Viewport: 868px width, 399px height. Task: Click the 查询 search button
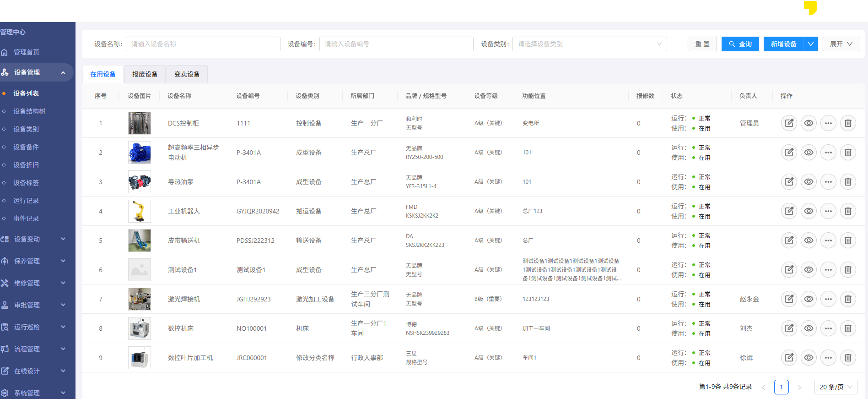pyautogui.click(x=740, y=44)
